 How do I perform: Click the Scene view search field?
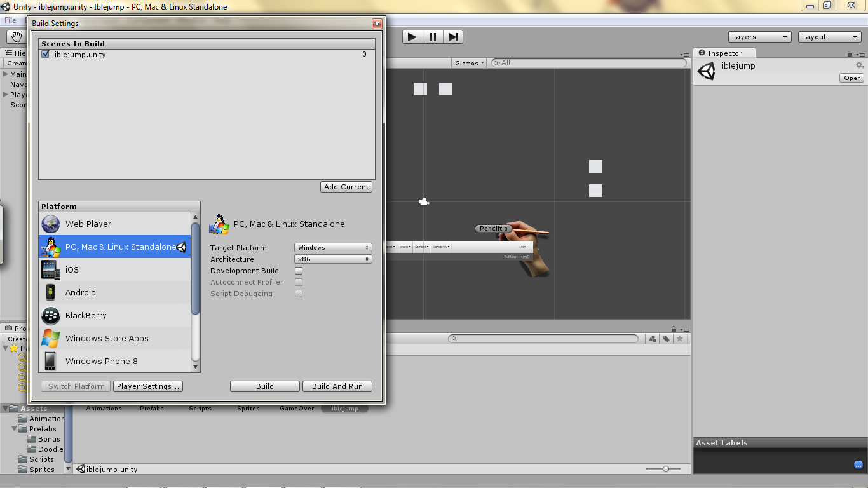(x=590, y=63)
